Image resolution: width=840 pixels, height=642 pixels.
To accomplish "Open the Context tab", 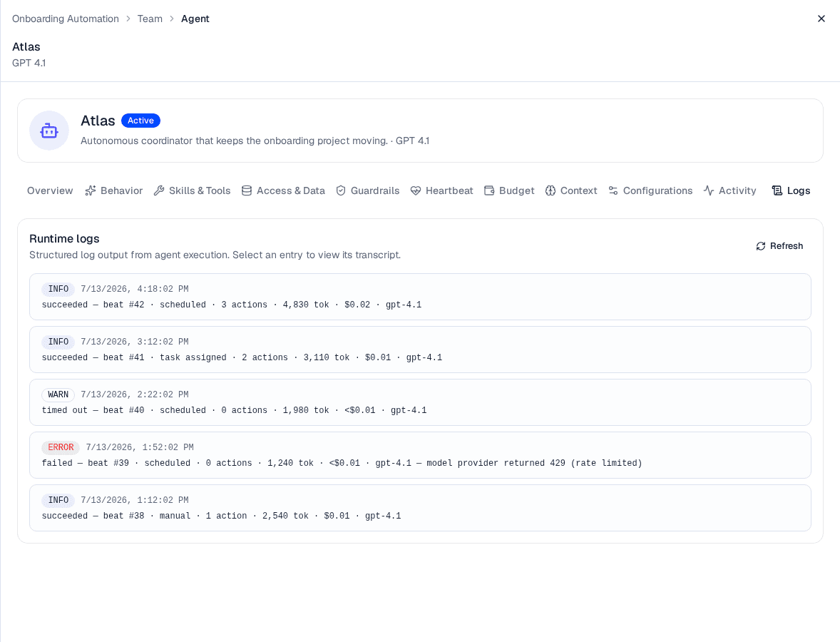I will 571,190.
